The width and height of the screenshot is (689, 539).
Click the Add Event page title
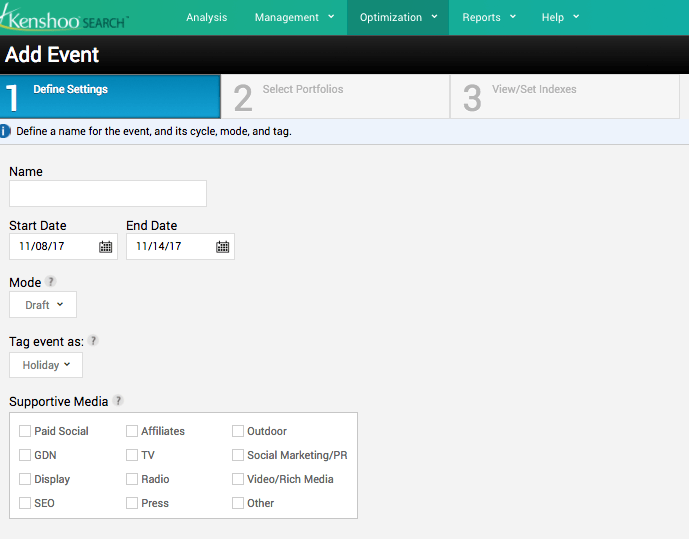tap(52, 54)
